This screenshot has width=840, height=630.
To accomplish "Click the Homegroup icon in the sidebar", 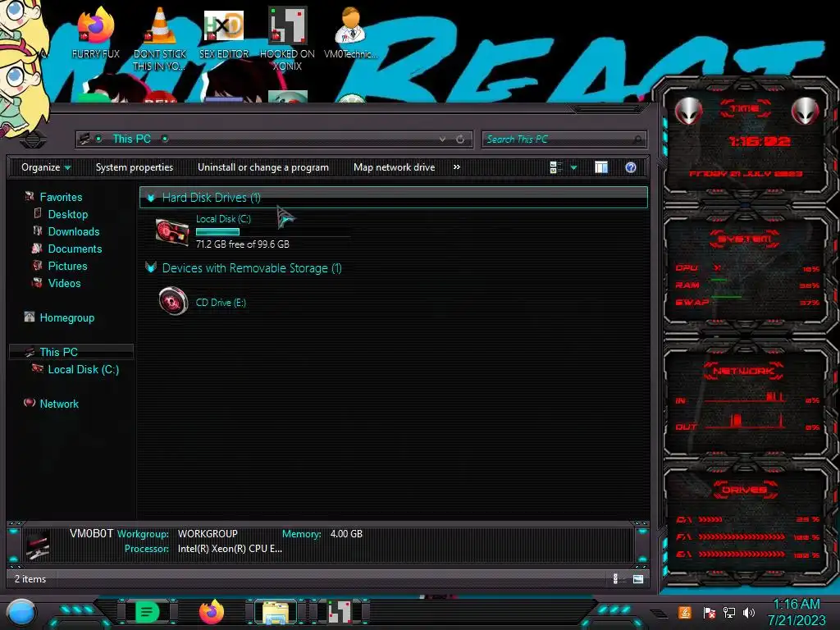I will 30,317.
